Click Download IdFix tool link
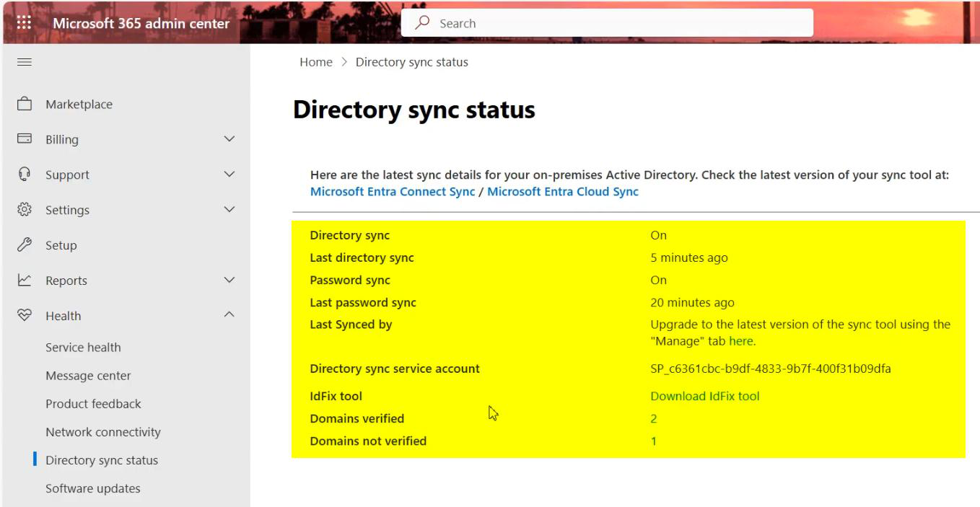 (x=705, y=396)
